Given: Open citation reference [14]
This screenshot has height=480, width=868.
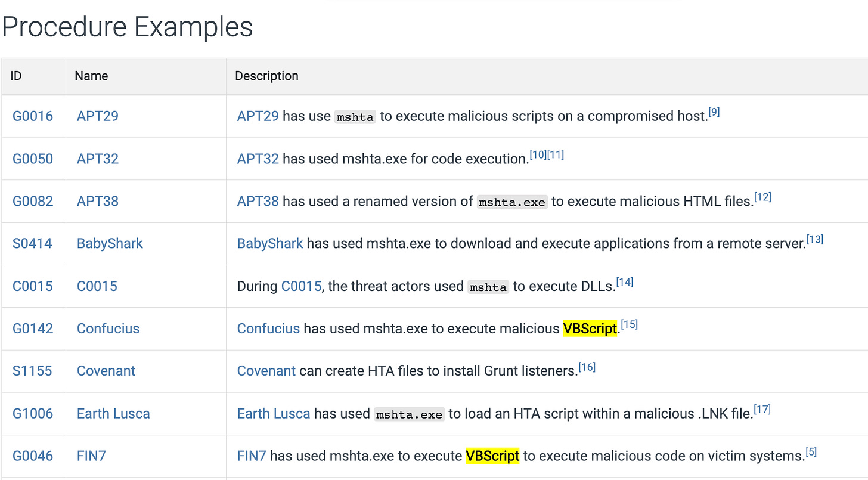Looking at the screenshot, I should tap(625, 282).
